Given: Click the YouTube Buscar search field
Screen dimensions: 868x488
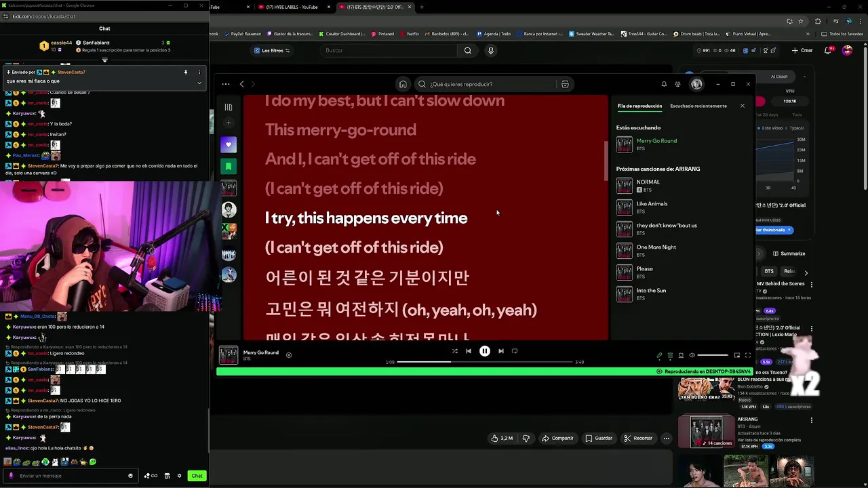Looking at the screenshot, I should point(389,50).
